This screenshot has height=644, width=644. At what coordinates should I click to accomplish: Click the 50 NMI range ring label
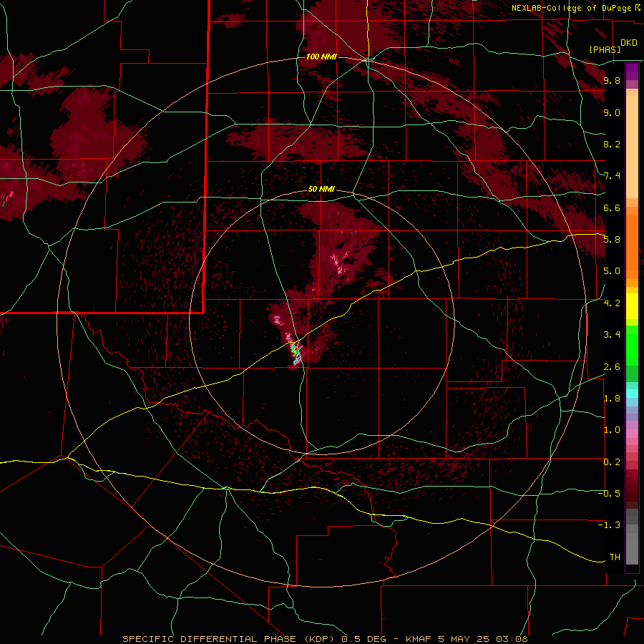321,190
